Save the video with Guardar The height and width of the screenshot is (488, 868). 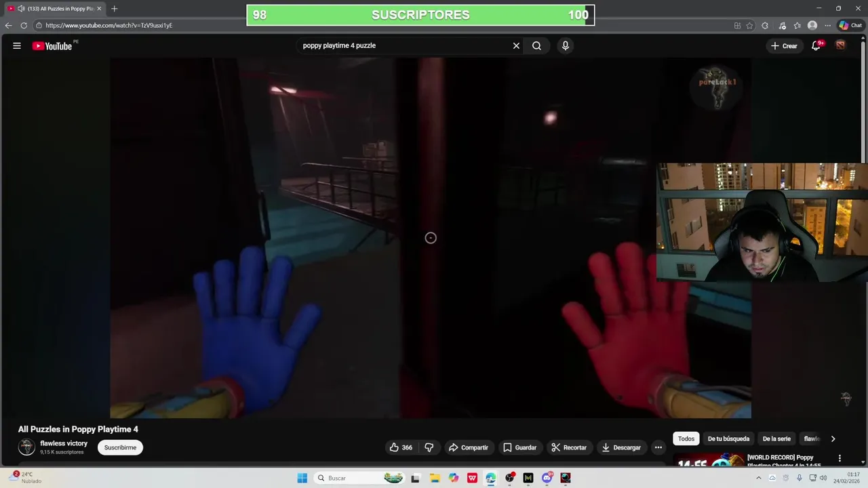(x=519, y=447)
